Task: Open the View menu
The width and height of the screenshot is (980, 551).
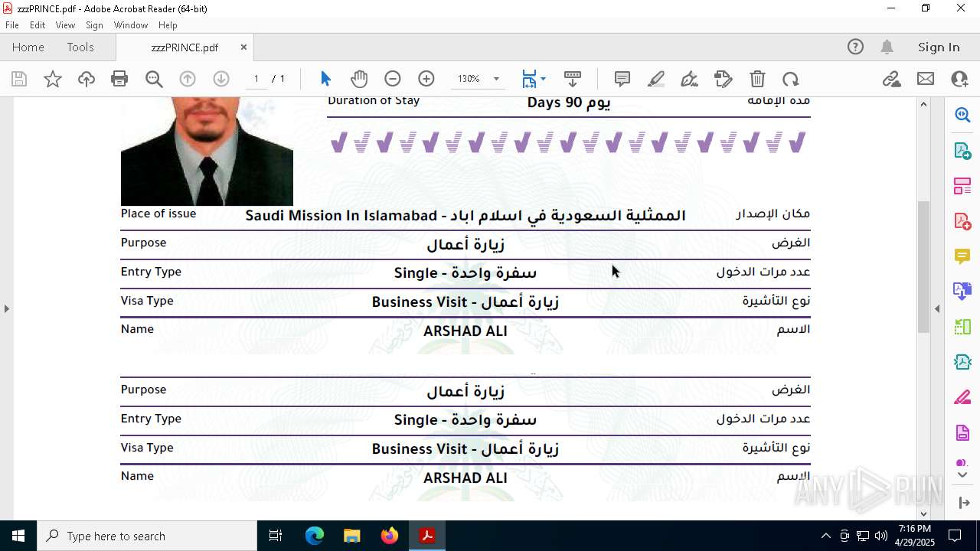Action: [x=65, y=25]
